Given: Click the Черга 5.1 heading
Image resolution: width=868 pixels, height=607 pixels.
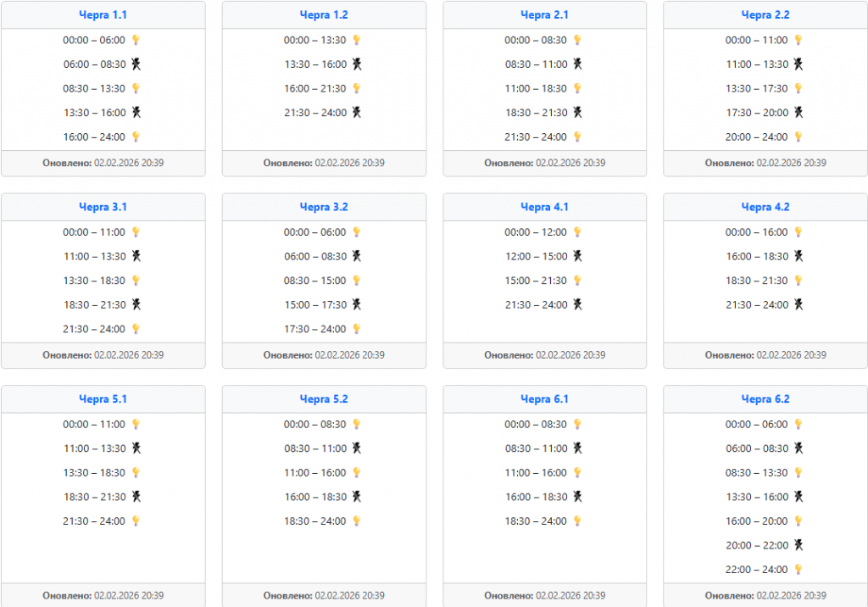Looking at the screenshot, I should tap(103, 399).
